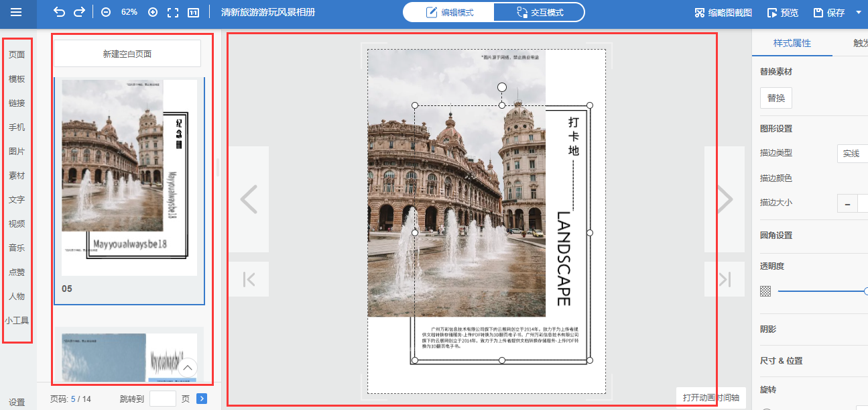Image resolution: width=868 pixels, height=410 pixels.
Task: Open the 图片 images panel
Action: [x=17, y=152]
